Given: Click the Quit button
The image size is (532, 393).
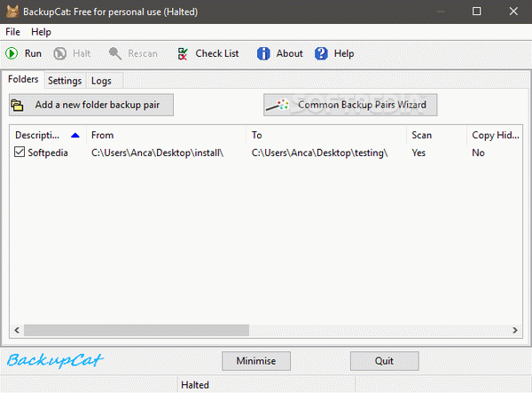Looking at the screenshot, I should (385, 361).
